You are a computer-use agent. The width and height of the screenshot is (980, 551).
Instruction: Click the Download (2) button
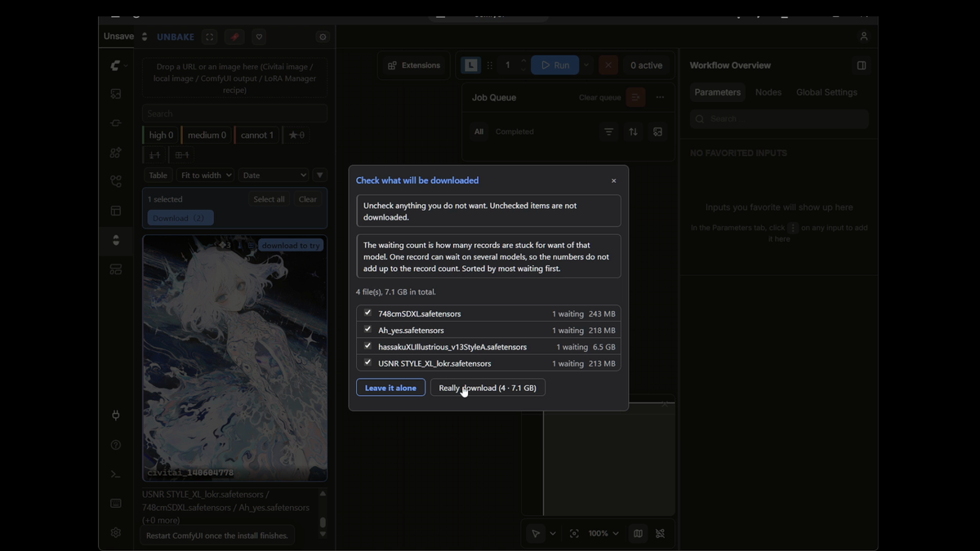[180, 218]
